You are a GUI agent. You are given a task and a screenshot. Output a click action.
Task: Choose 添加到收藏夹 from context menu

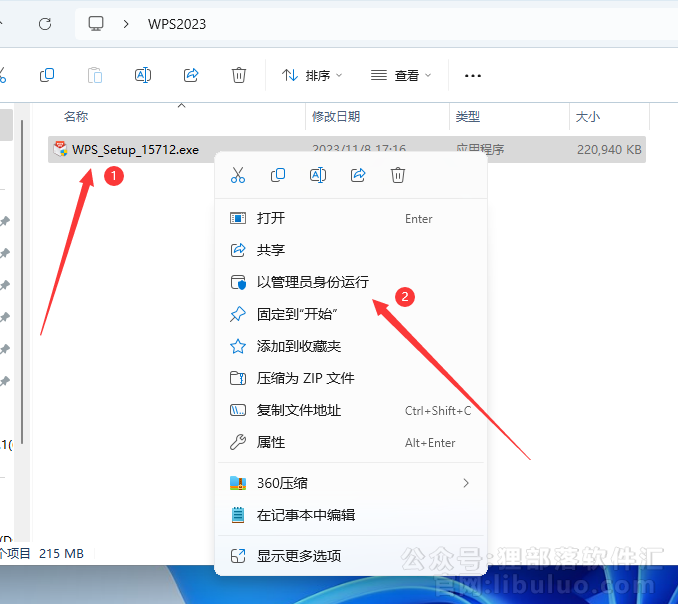click(351, 346)
